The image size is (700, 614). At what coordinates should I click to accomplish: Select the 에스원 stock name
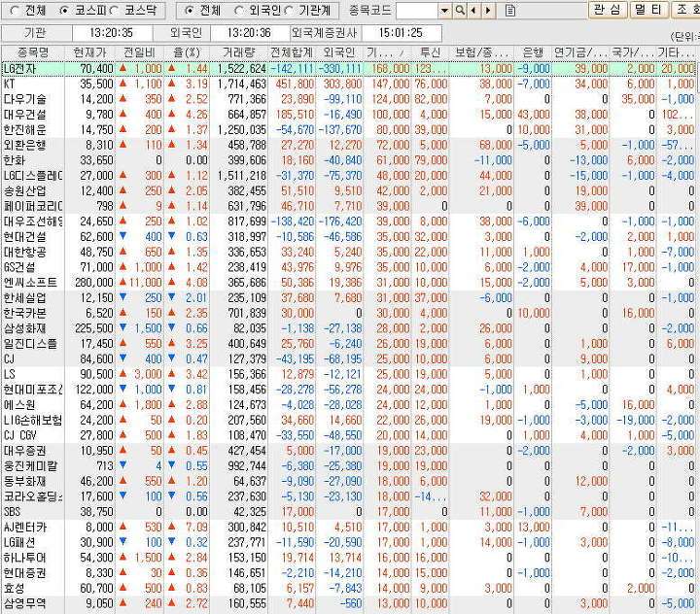[x=20, y=405]
